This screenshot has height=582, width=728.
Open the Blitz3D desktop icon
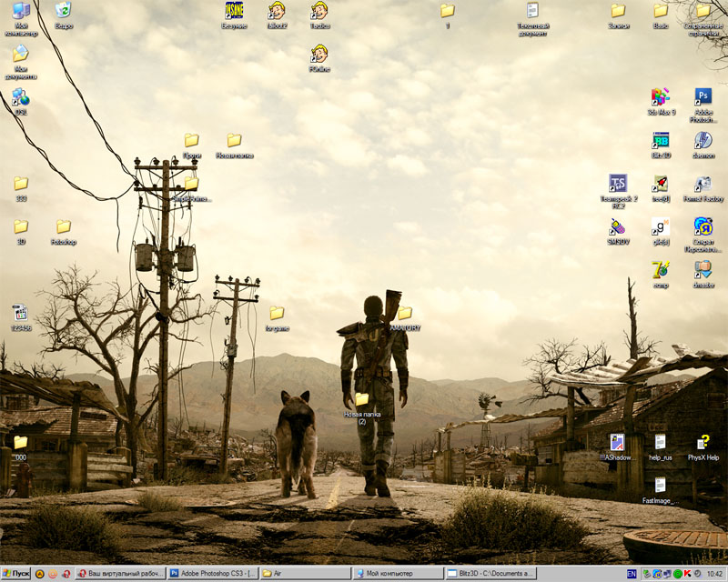(x=661, y=141)
